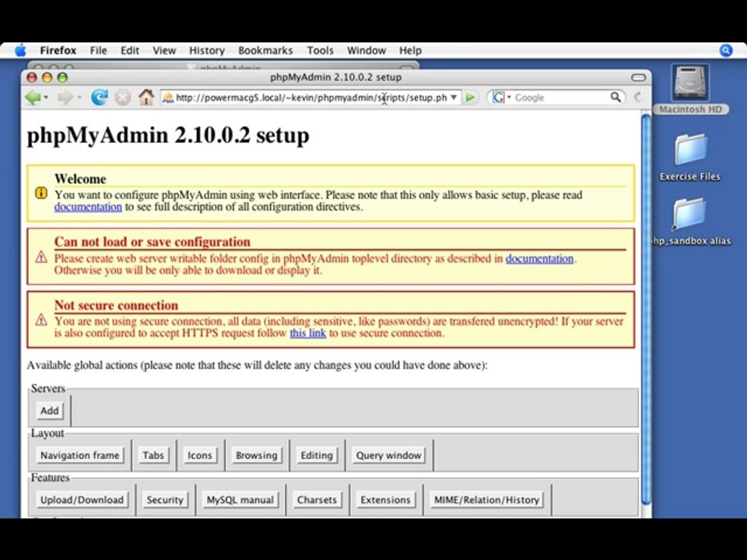
Task: Click the Charsets button
Action: click(x=317, y=500)
